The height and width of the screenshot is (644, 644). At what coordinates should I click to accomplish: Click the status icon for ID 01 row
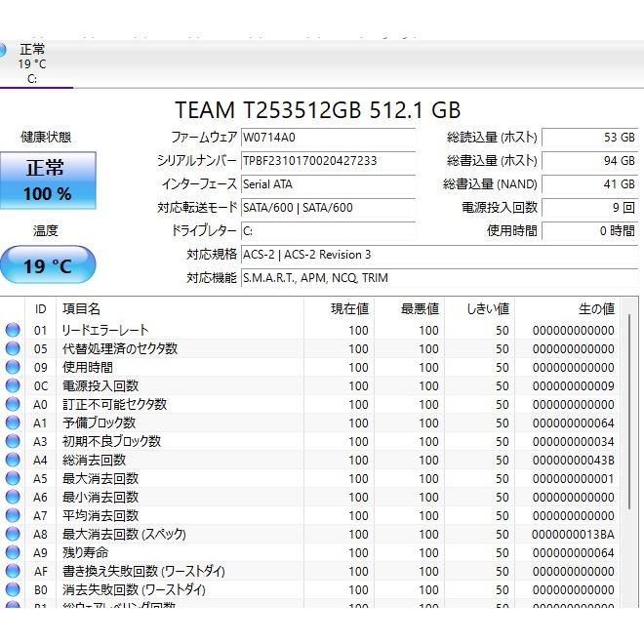point(13,330)
